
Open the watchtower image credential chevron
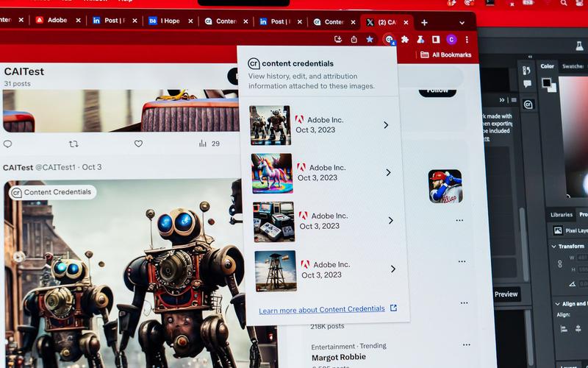pyautogui.click(x=393, y=269)
